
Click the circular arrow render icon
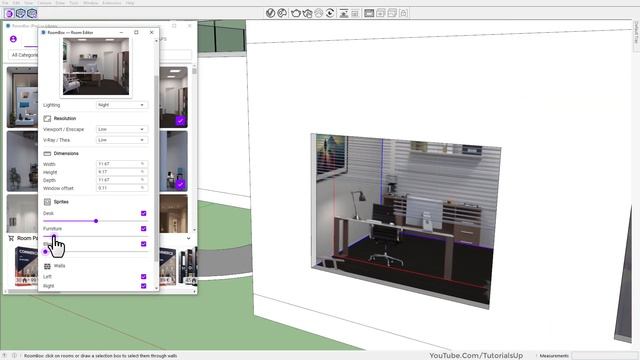click(x=330, y=13)
